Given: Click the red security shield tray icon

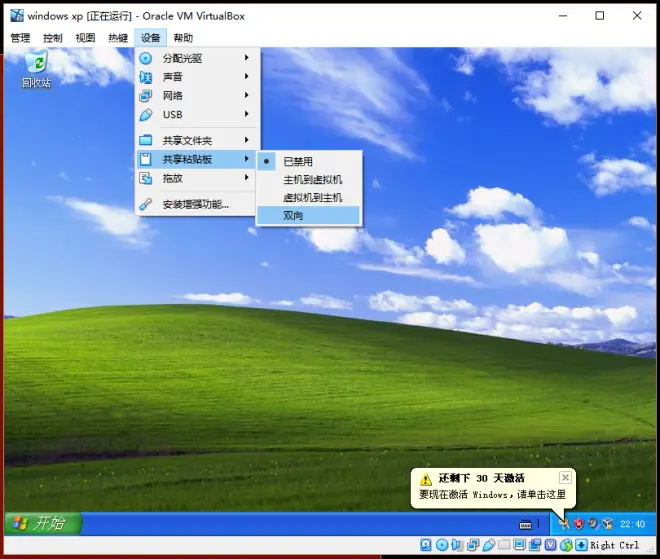Looking at the screenshot, I should pos(579,524).
